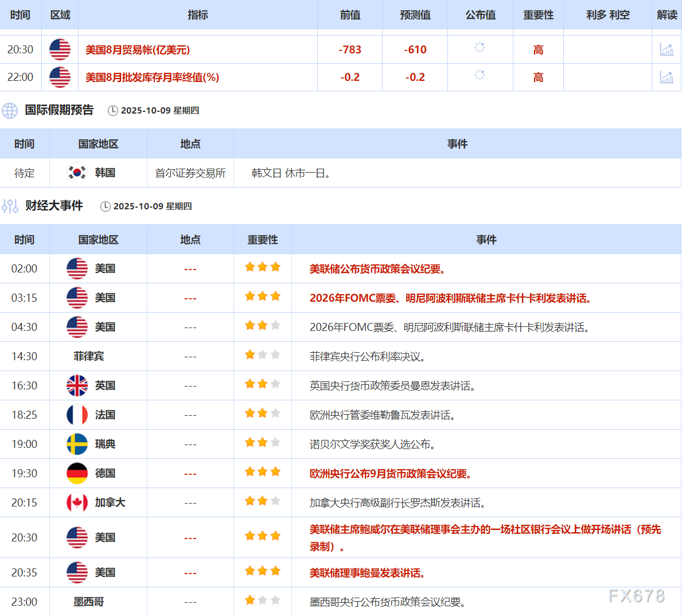This screenshot has width=682, height=616.
Task: Click the France flag for the 18:25 event
Action: 77,414
